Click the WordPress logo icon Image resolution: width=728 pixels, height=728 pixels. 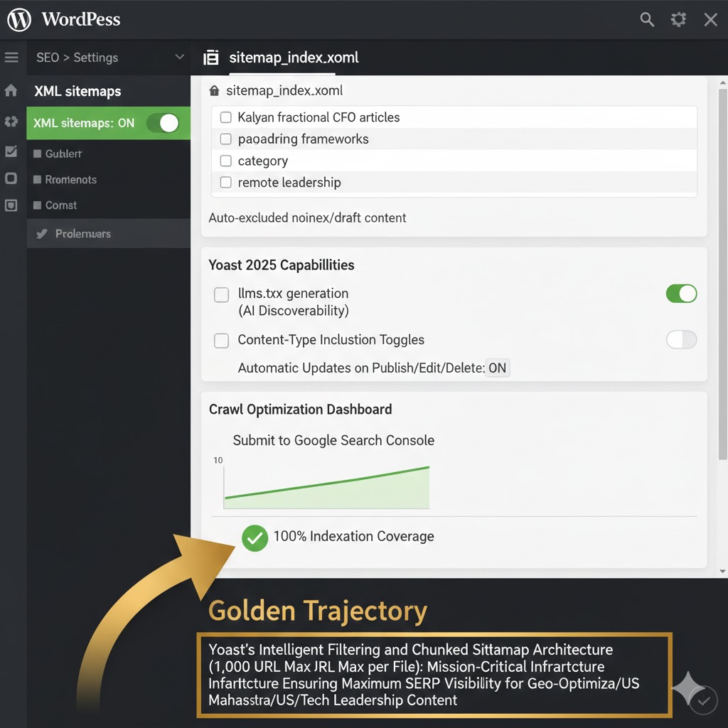tap(19, 19)
